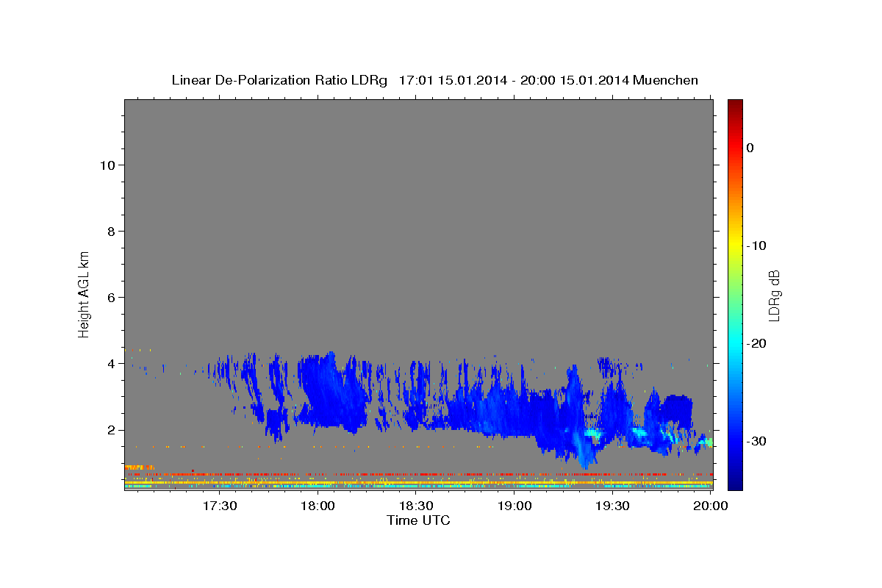Click the red horizontal echo line near ground
The width and height of the screenshot is (882, 588).
(418, 474)
